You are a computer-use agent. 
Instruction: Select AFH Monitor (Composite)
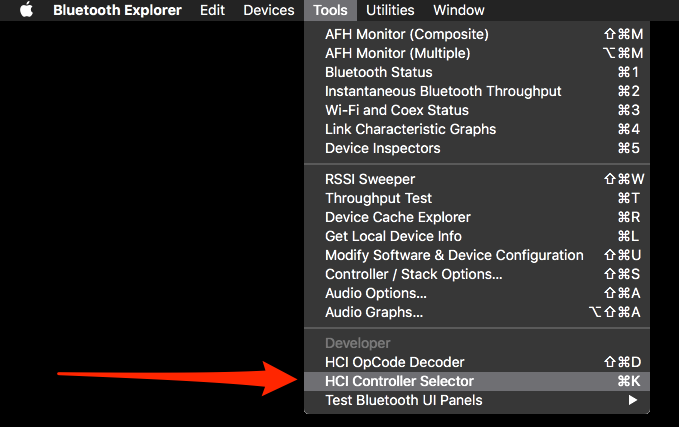[406, 34]
